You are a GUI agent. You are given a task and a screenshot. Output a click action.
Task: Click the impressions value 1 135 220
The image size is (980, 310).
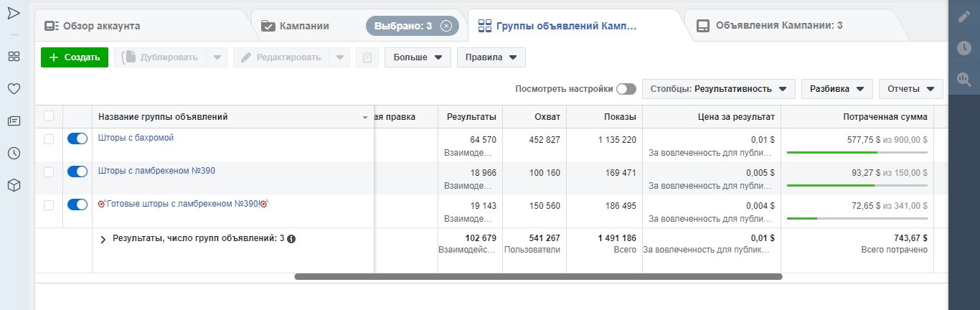[617, 140]
